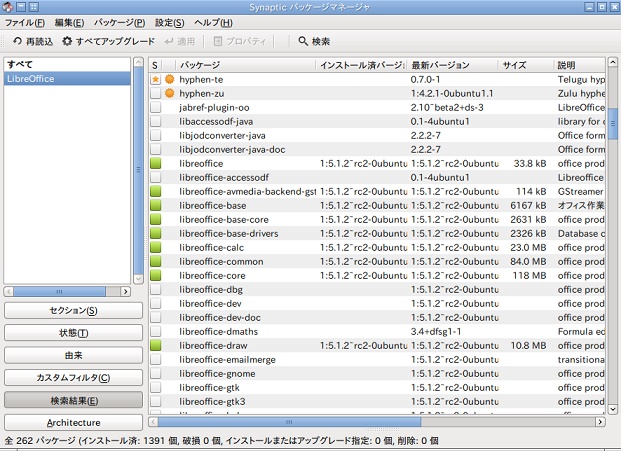Image resolution: width=621 pixels, height=451 pixels.
Task: Mark the checkbox for libjodconverter-java-doc
Action: click(156, 149)
